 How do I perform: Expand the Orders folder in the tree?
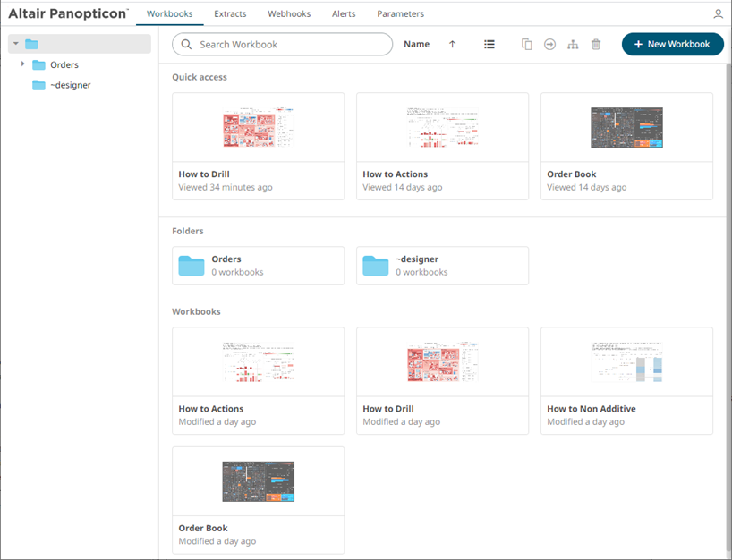click(x=22, y=64)
